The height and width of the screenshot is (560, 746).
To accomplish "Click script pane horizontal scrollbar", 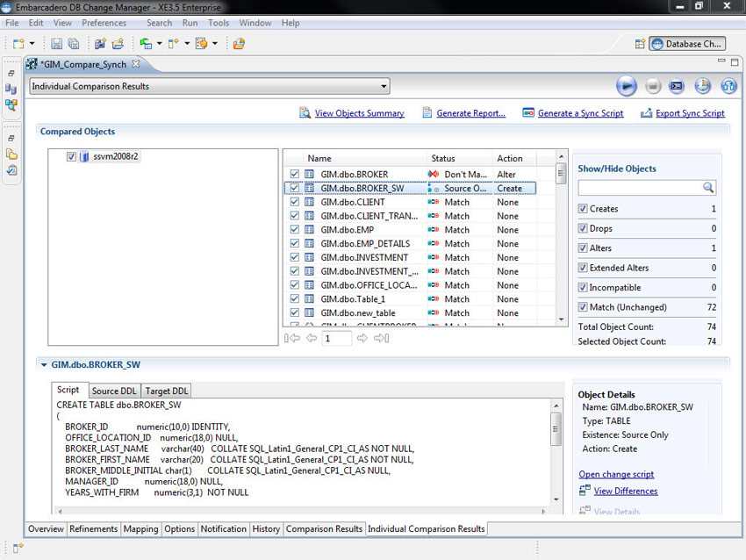I will pos(301,512).
